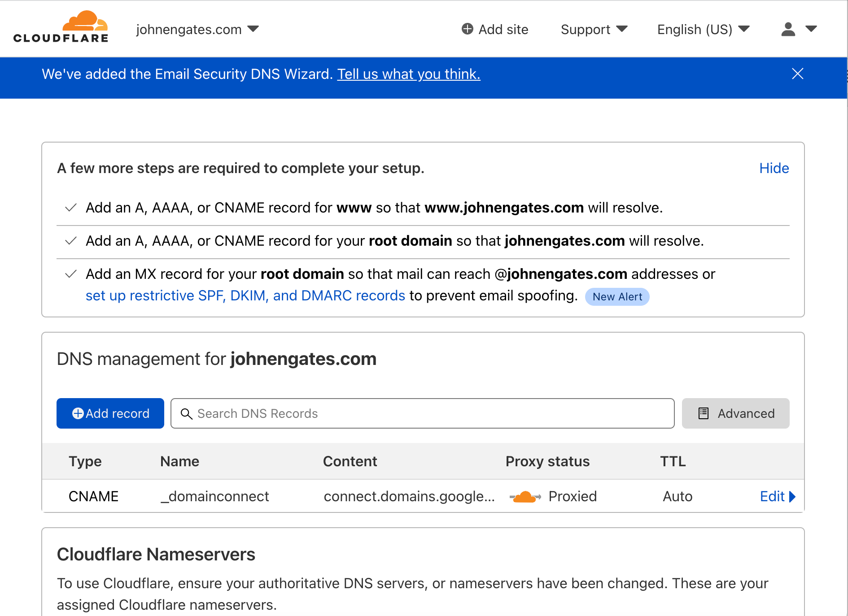Screen dimensions: 848x616
Task: Hide the setup steps panel
Action: coord(774,168)
